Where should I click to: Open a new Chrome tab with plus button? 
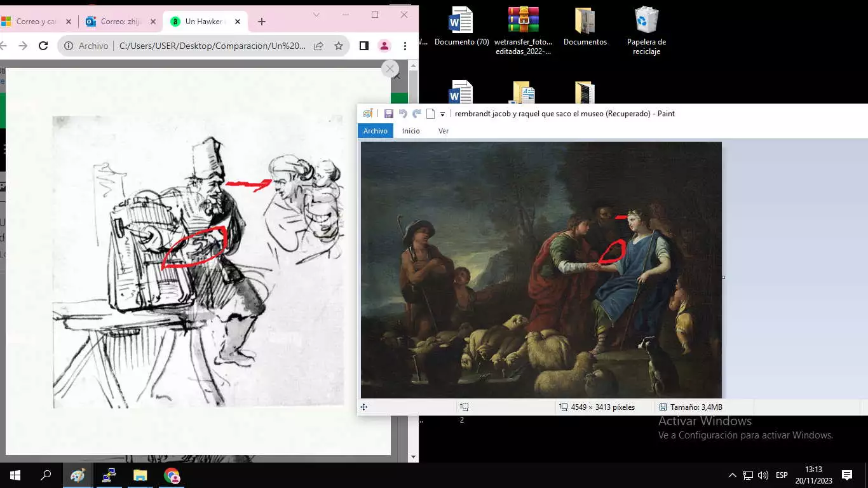click(262, 22)
